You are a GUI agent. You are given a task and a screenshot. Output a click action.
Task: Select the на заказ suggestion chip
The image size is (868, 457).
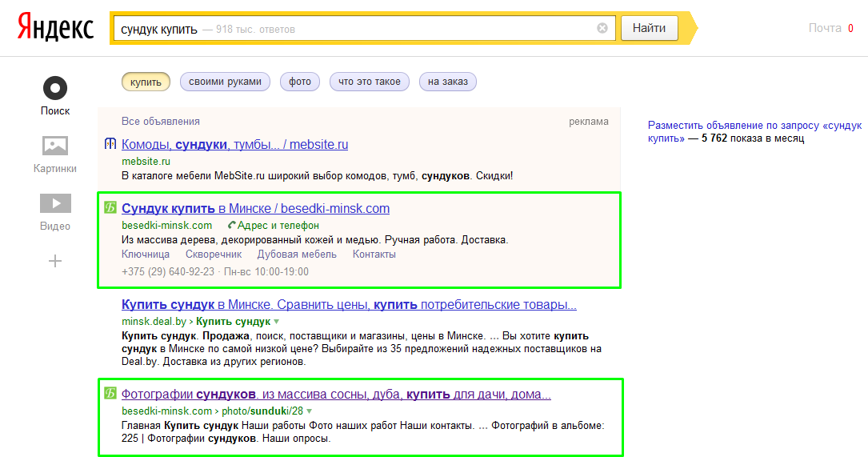click(448, 82)
